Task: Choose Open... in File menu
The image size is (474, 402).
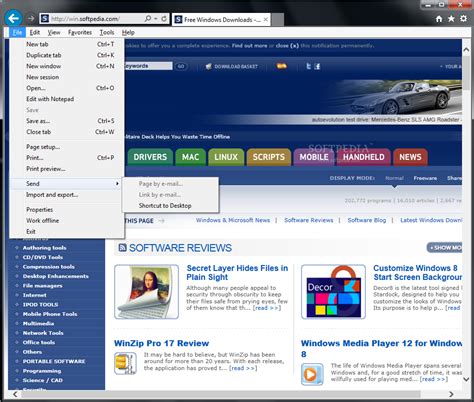Action: 67,88
